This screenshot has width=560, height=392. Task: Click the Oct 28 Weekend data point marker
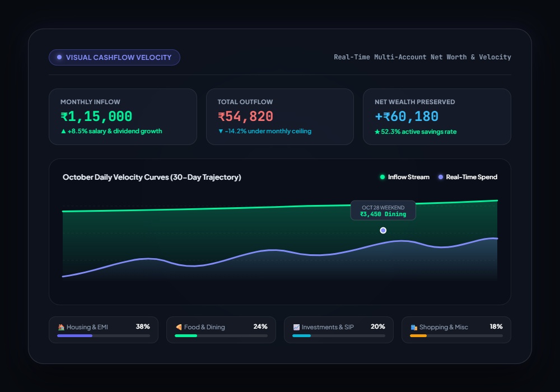pyautogui.click(x=383, y=231)
